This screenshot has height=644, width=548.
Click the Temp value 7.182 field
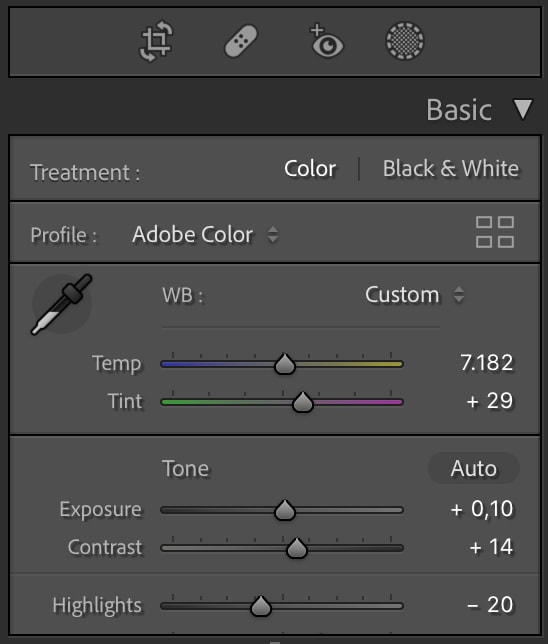[x=486, y=363]
